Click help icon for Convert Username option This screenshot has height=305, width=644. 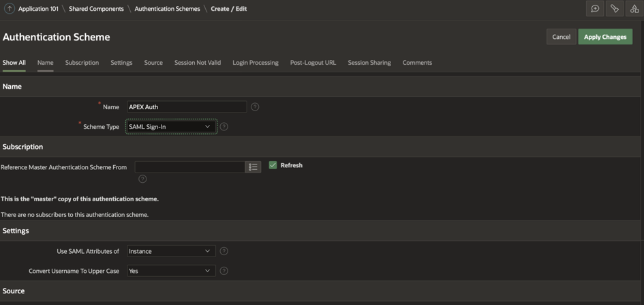point(224,271)
